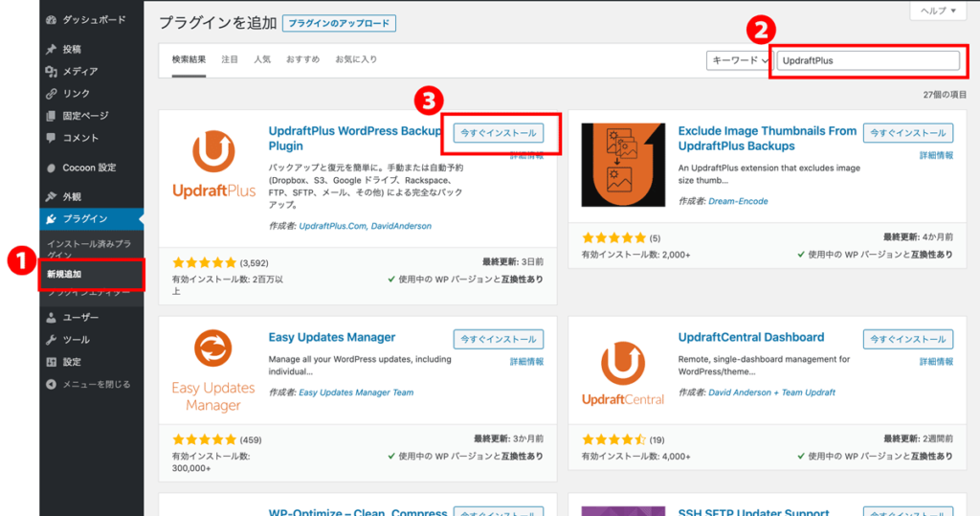Switch to the 検索結果 tab

[x=189, y=59]
